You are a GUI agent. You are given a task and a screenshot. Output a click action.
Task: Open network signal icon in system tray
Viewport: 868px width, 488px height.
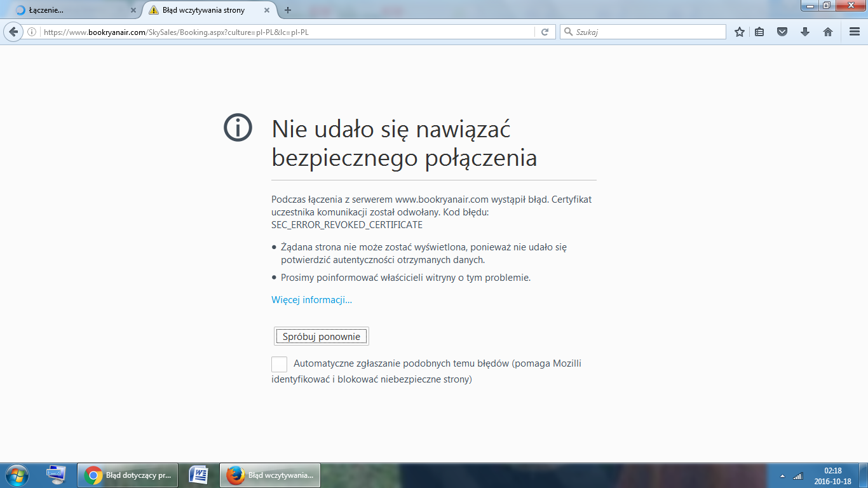[798, 476]
